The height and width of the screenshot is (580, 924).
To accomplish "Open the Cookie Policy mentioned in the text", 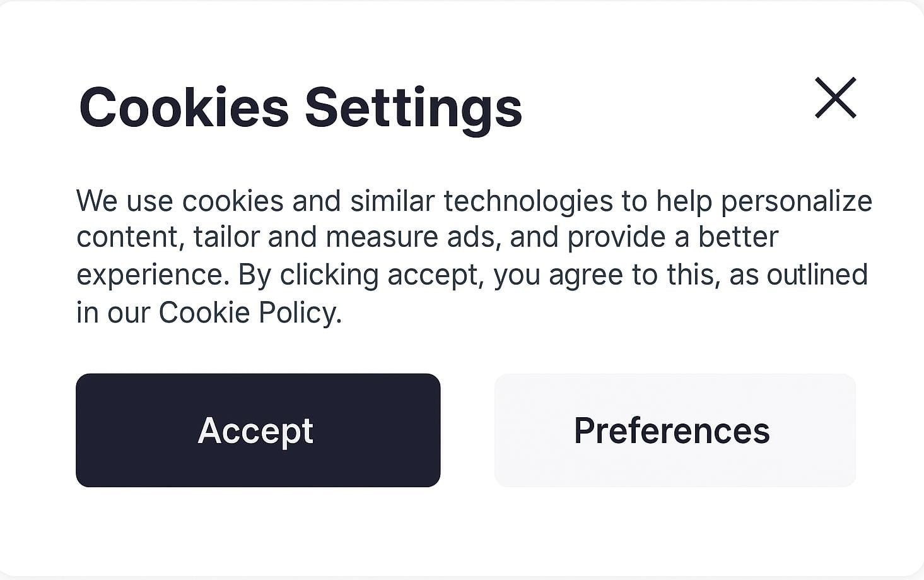I will [x=249, y=312].
